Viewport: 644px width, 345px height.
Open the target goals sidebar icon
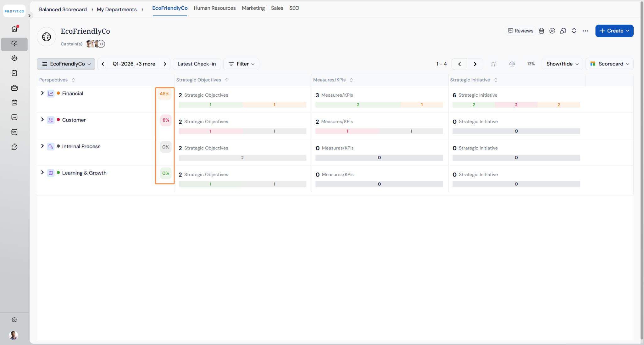click(14, 58)
